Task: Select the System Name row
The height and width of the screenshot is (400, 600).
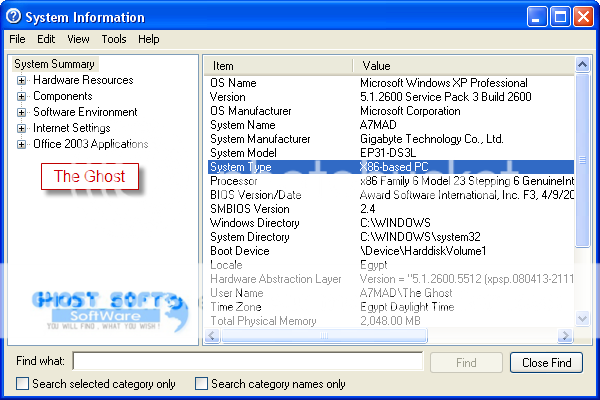Action: tap(391, 125)
